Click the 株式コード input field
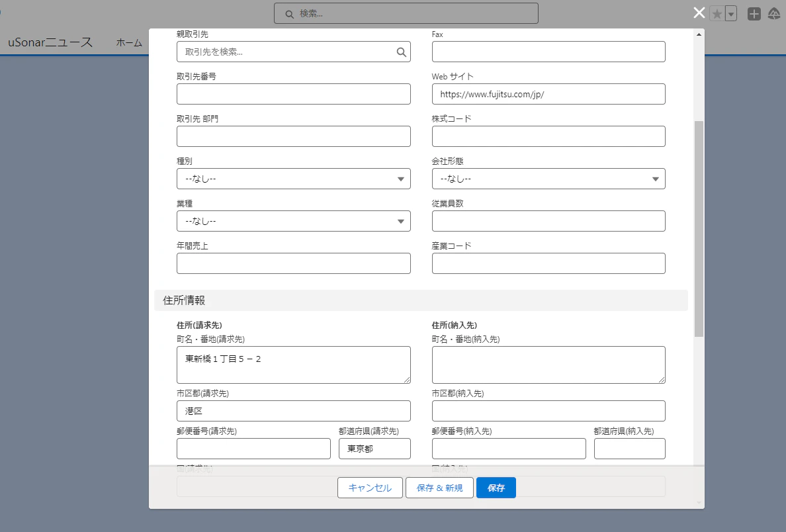Screen dimensions: 786x532 pos(548,136)
